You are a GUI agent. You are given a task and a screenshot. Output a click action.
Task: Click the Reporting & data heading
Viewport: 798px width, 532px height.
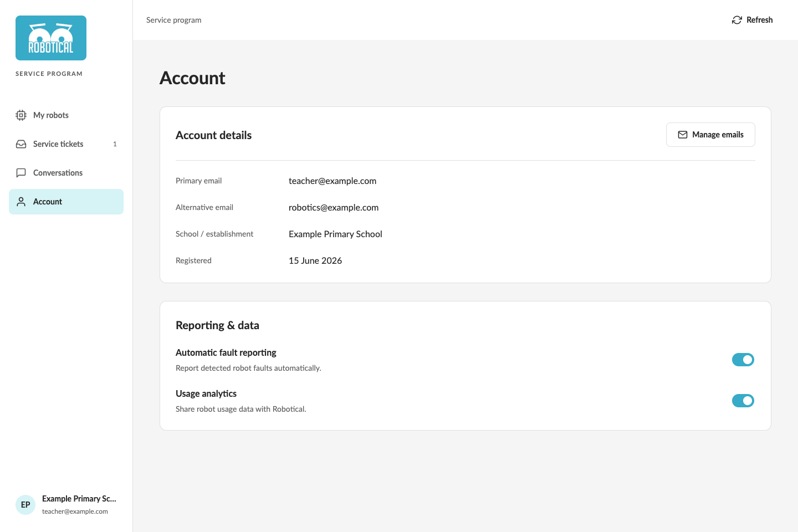click(217, 325)
